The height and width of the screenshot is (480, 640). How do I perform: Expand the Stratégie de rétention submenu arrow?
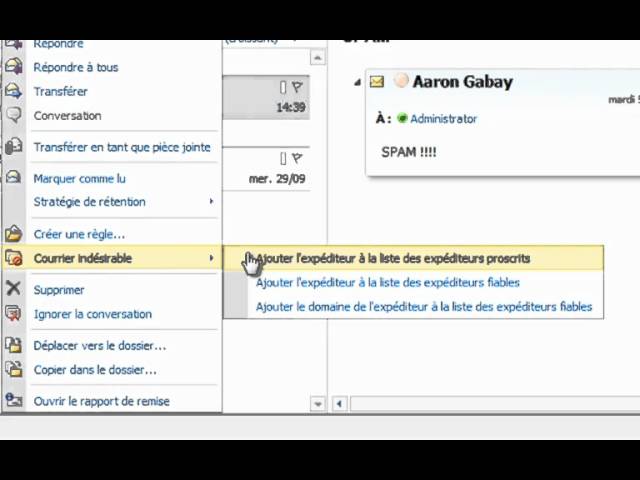211,201
